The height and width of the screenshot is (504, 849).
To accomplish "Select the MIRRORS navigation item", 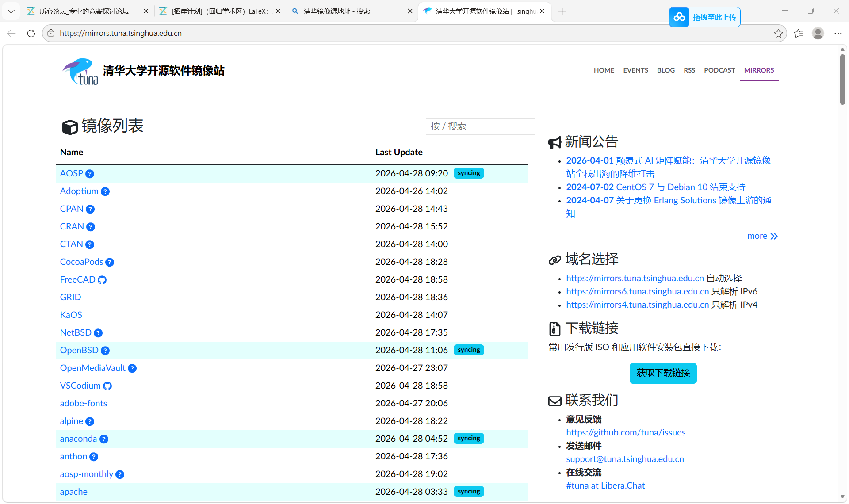I will click(x=759, y=70).
